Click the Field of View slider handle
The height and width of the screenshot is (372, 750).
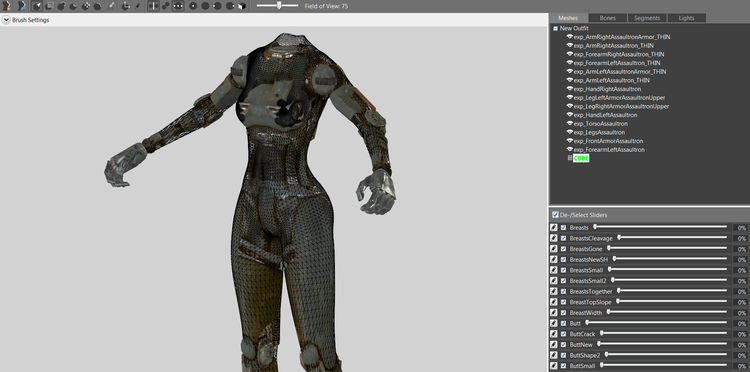coord(279,5)
